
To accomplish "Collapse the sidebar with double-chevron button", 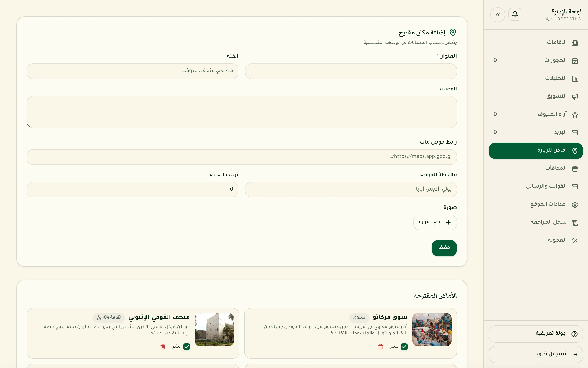I will pos(498,15).
